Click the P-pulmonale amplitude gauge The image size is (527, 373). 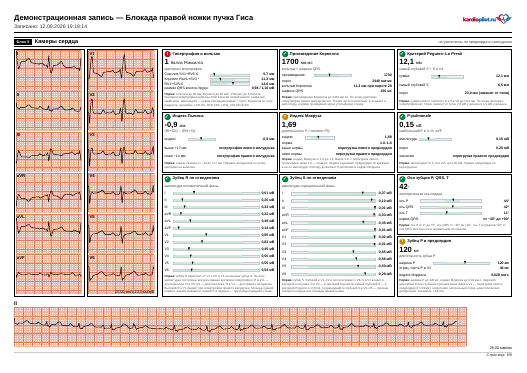tap(435, 139)
